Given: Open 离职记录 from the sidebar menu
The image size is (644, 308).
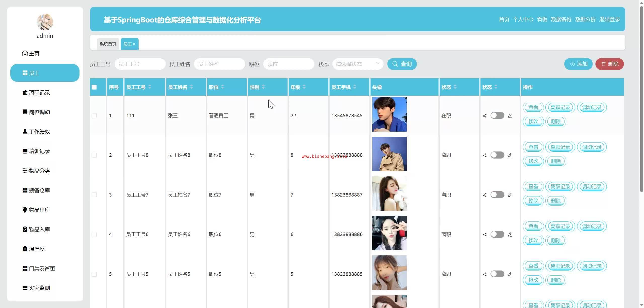Looking at the screenshot, I should coord(39,93).
